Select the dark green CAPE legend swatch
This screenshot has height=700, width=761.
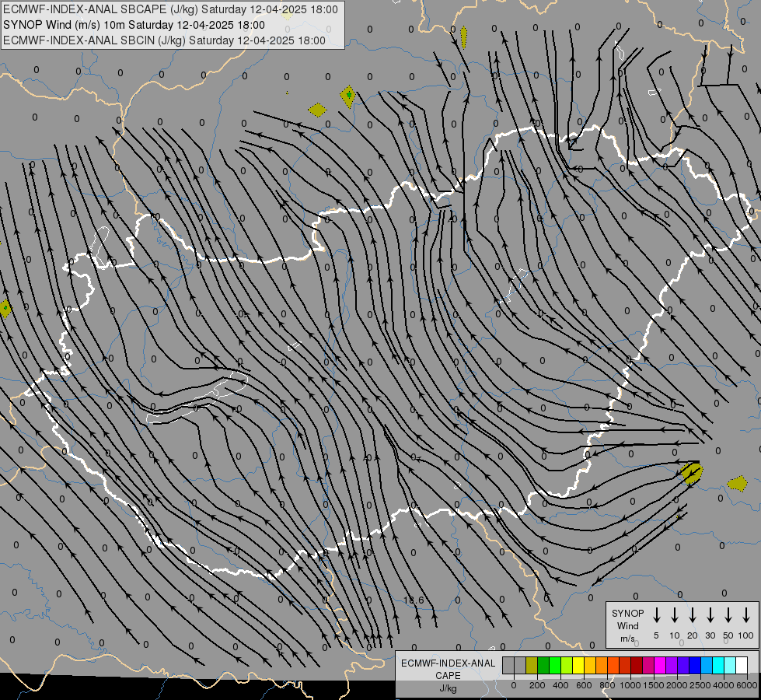coord(543,665)
